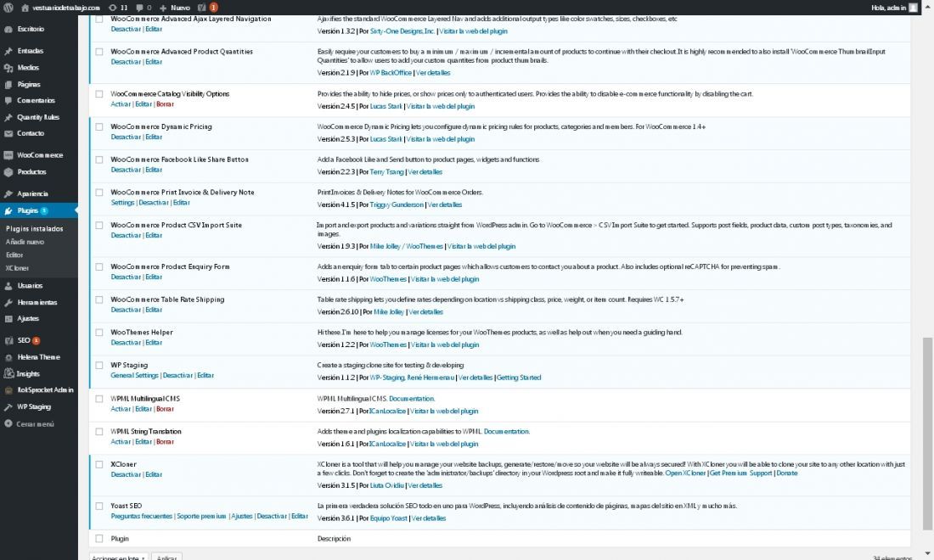Open Yoast SEO Preguntas frecuentes link
The image size is (934, 560).
point(141,516)
